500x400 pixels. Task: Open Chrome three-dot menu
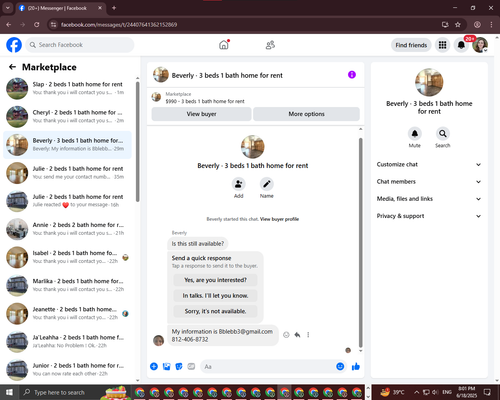pos(491,24)
